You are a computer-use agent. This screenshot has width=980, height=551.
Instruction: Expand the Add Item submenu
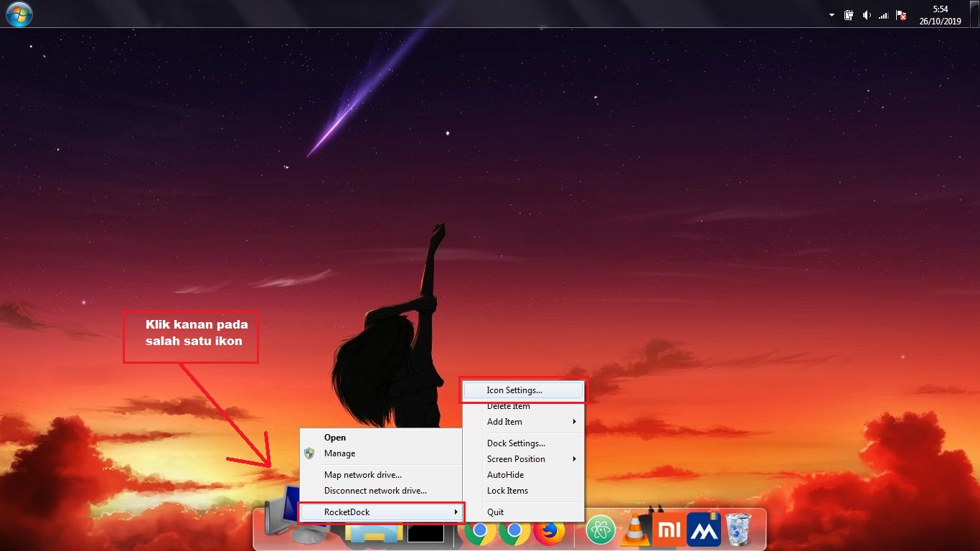tap(523, 422)
